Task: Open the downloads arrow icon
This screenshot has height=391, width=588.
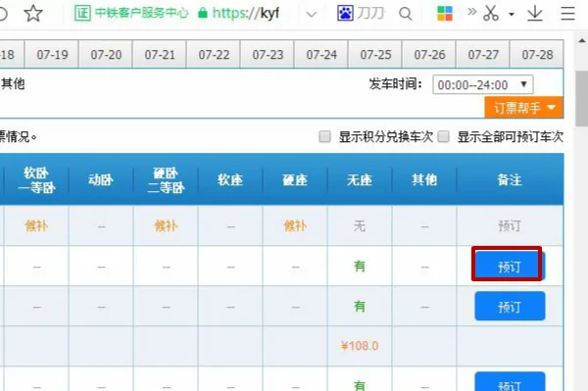Action: [535, 14]
